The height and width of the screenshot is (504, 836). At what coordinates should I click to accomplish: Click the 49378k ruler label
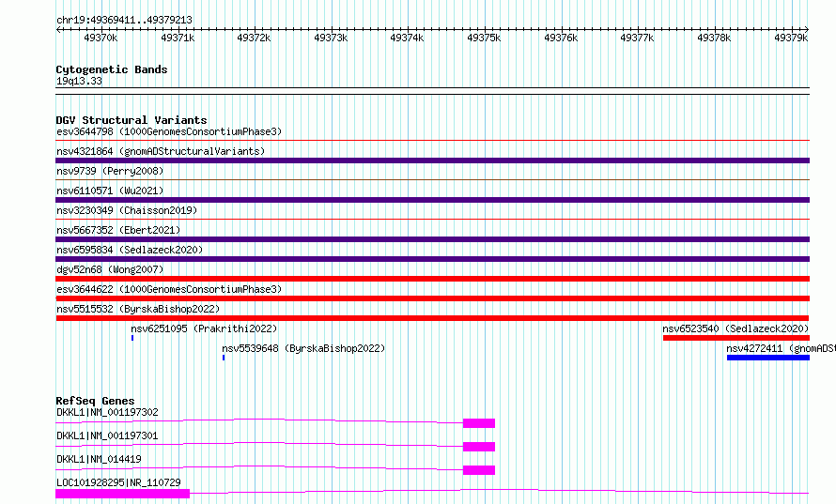tap(714, 38)
